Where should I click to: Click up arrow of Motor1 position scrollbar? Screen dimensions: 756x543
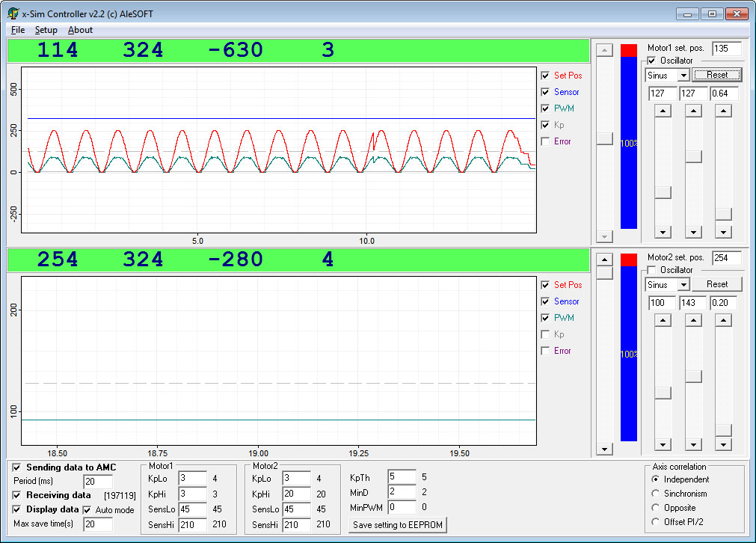coord(605,50)
